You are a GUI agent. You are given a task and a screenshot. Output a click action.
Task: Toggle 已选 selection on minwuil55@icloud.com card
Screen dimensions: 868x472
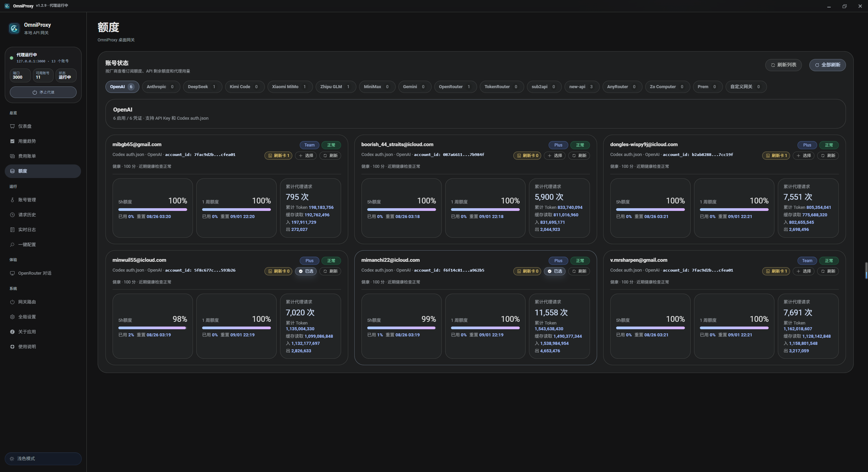(x=306, y=271)
